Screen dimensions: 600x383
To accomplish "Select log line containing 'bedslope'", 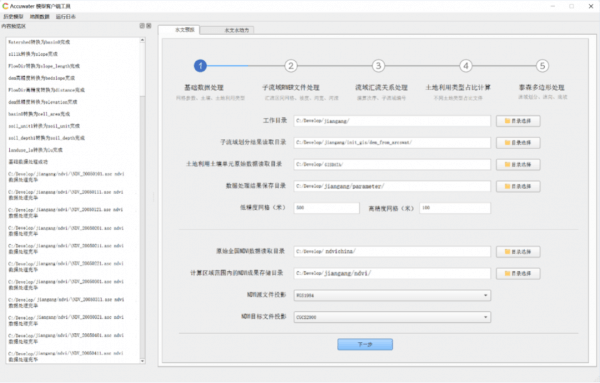I will (42, 78).
